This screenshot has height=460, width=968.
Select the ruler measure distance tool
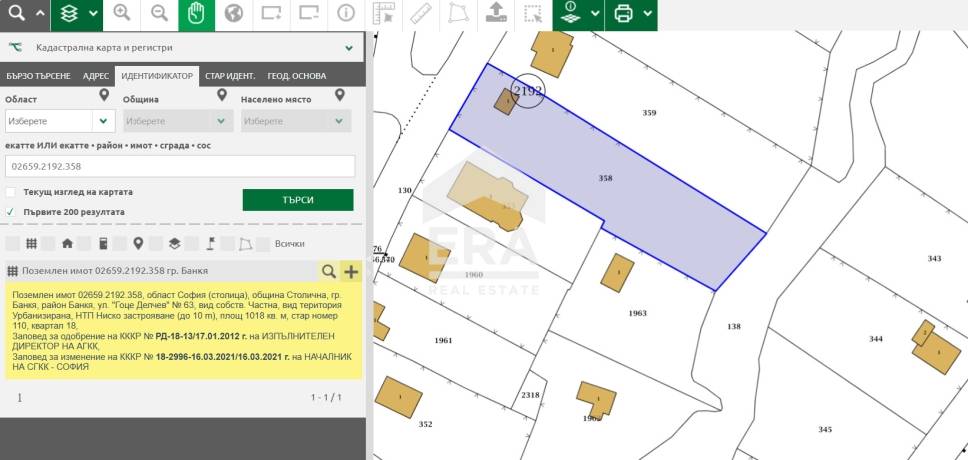[x=421, y=14]
